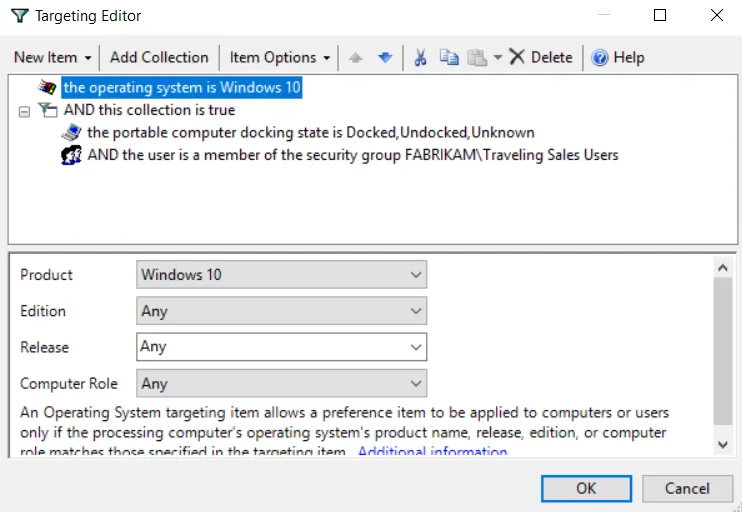Click the blue Help question icon
Image resolution: width=742 pixels, height=512 pixels.
(x=600, y=58)
